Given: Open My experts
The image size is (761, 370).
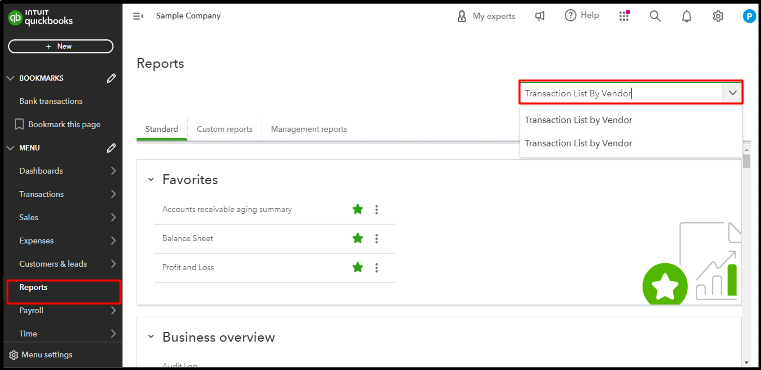Looking at the screenshot, I should (486, 16).
